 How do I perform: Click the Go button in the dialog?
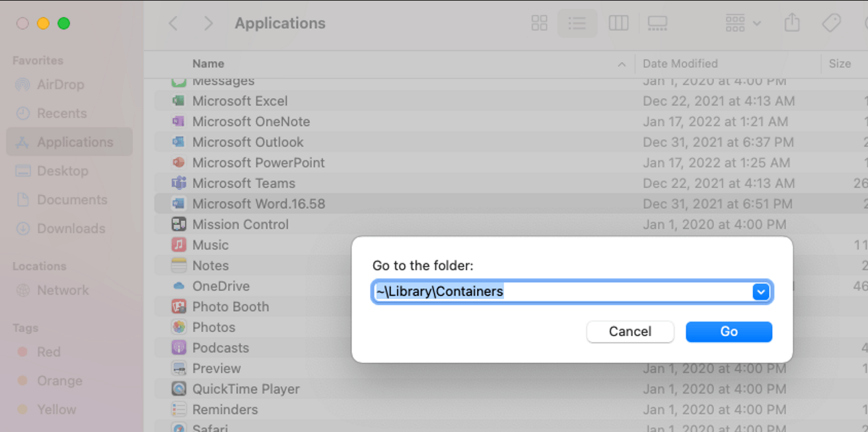[x=729, y=332]
